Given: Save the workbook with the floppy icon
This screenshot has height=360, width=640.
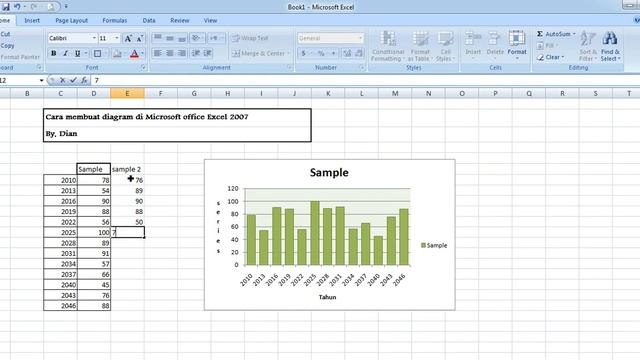Looking at the screenshot, I should (5, 7).
